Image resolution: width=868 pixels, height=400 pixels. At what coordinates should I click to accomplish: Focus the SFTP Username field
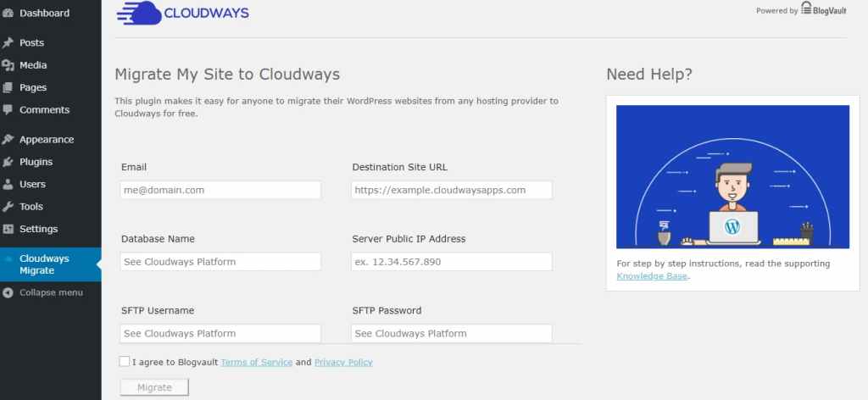(x=220, y=334)
